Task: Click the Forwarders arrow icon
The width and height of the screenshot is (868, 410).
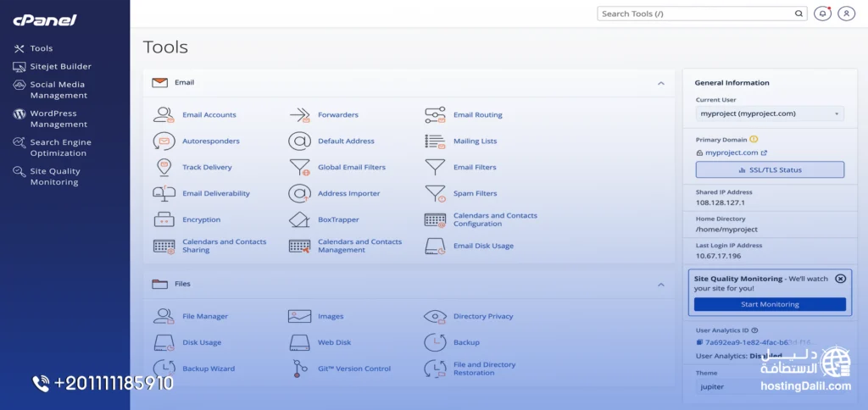Action: (x=299, y=115)
